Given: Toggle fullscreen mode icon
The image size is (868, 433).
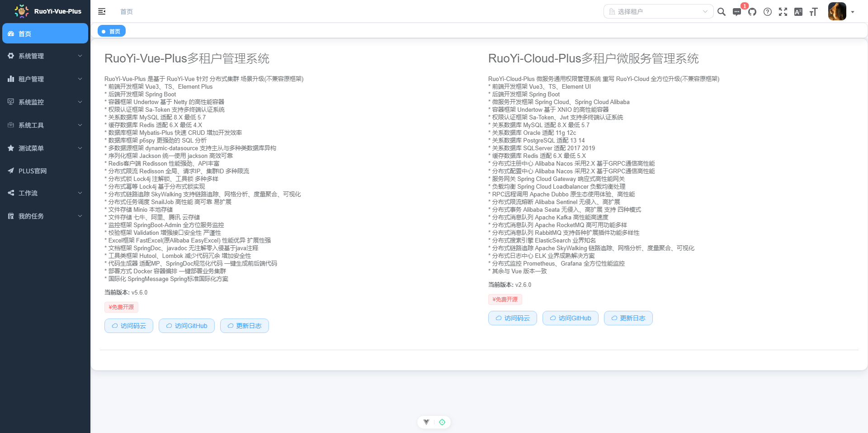Looking at the screenshot, I should coord(783,12).
